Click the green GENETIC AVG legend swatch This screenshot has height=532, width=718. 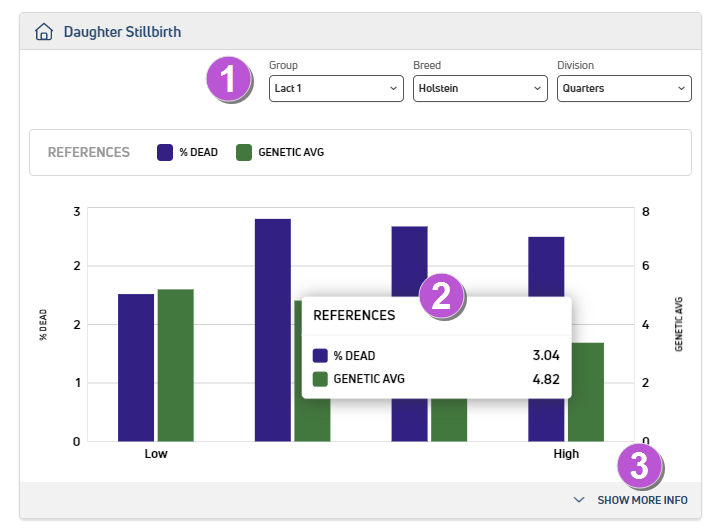[x=244, y=153]
